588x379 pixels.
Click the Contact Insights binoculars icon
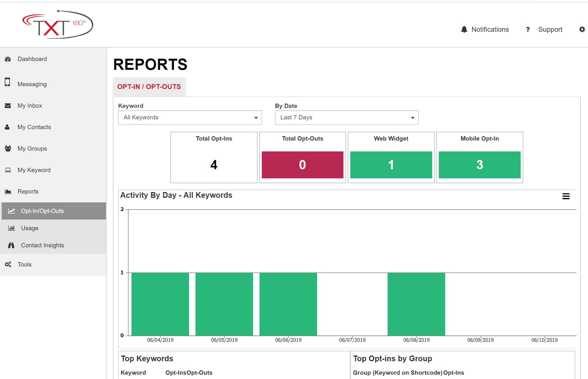tap(11, 245)
